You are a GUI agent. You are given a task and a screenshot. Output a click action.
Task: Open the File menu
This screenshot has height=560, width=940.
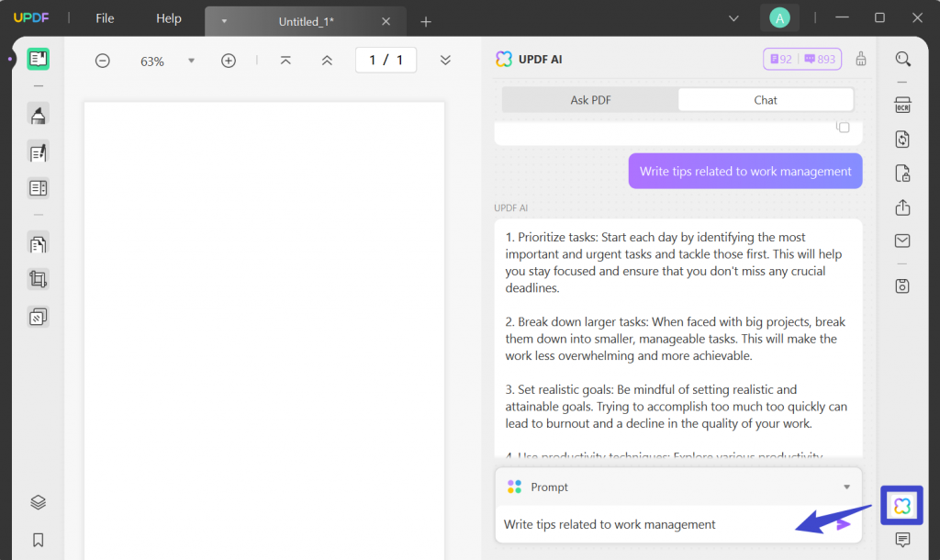[x=104, y=17]
